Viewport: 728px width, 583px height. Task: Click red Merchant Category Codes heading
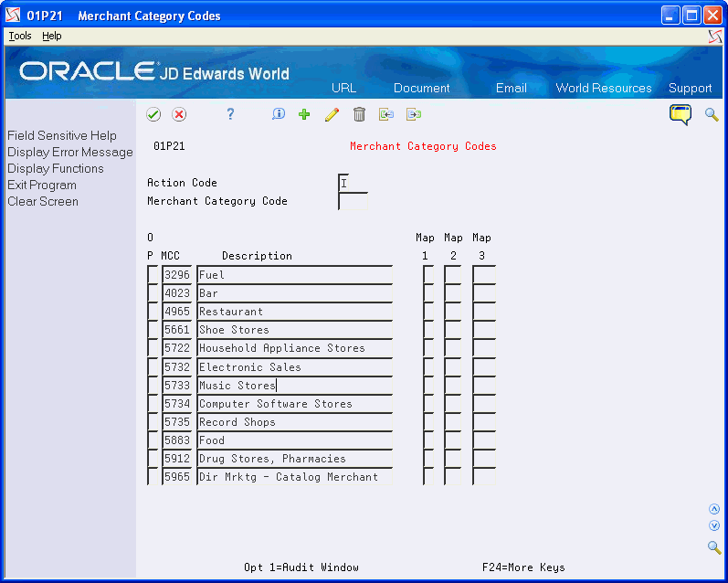tap(423, 146)
